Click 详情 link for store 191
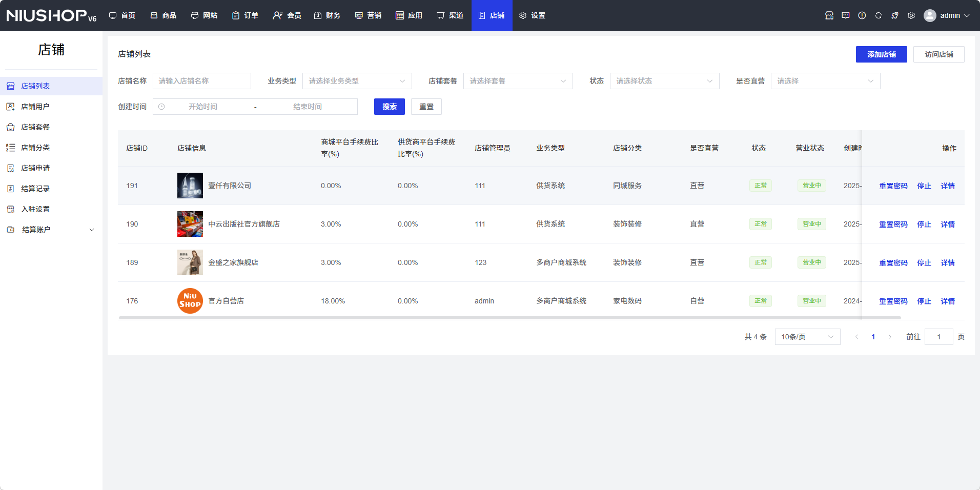This screenshot has height=490, width=980. coord(947,186)
